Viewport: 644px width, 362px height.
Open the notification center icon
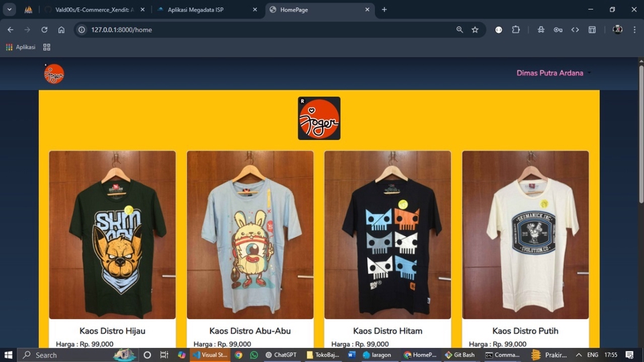click(x=630, y=355)
